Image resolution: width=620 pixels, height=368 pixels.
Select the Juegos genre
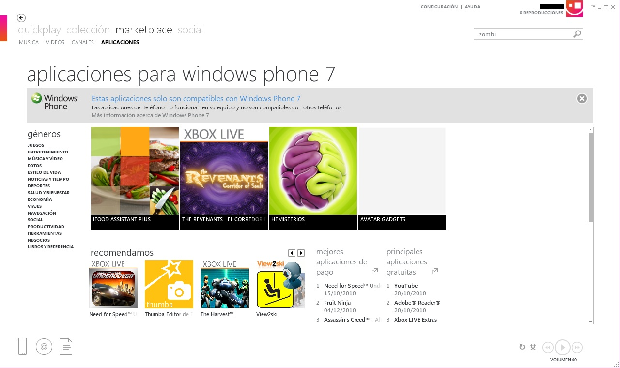pos(36,145)
